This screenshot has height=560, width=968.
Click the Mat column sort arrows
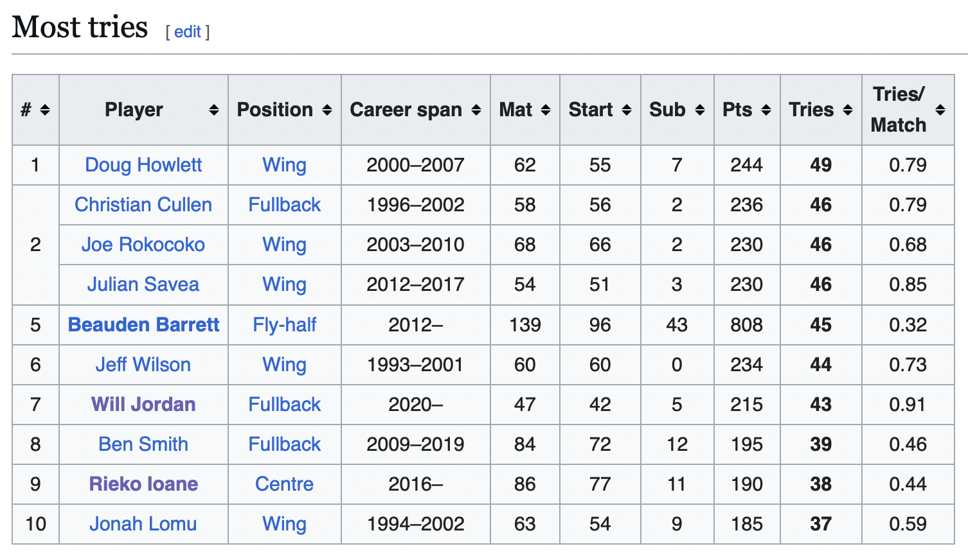[x=546, y=110]
